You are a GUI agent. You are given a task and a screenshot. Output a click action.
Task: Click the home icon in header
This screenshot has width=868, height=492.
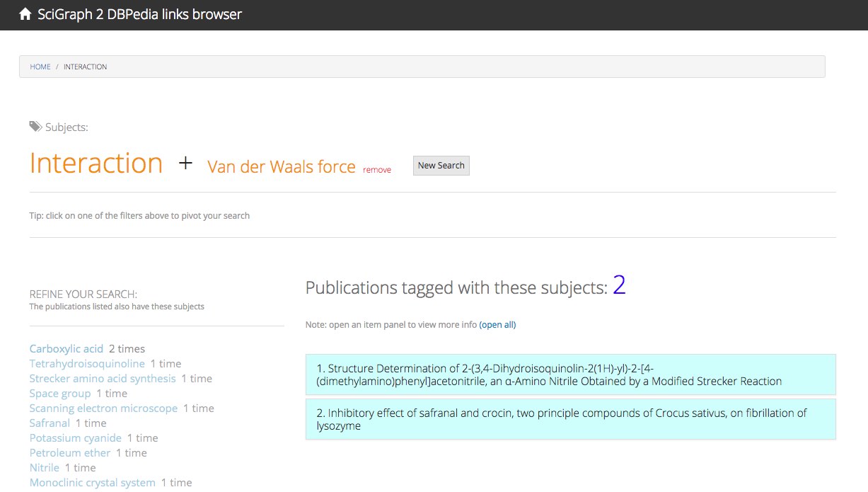click(25, 14)
